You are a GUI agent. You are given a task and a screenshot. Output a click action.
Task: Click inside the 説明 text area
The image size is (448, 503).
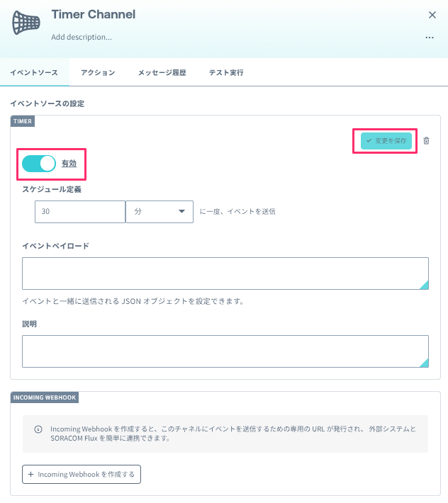pos(225,351)
